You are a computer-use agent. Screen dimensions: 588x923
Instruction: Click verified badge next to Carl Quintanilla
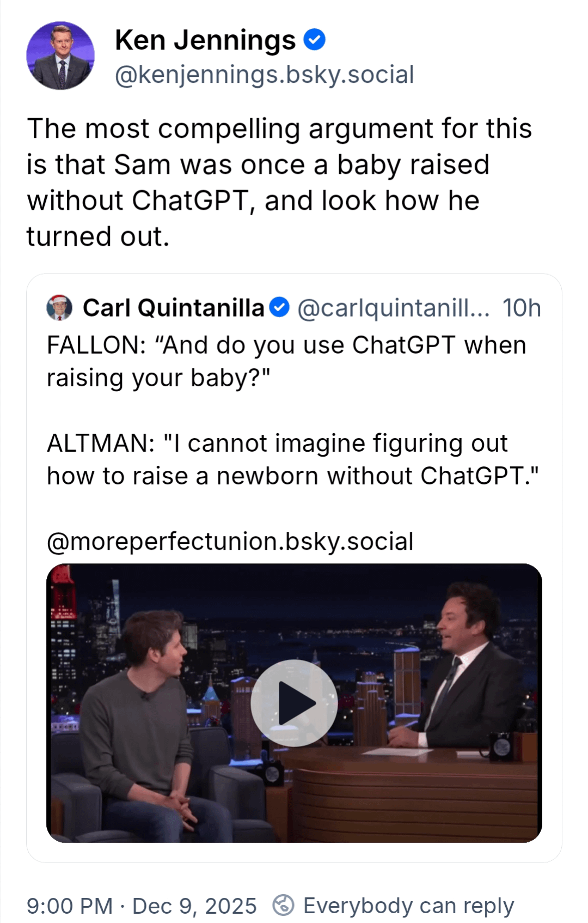point(279,307)
